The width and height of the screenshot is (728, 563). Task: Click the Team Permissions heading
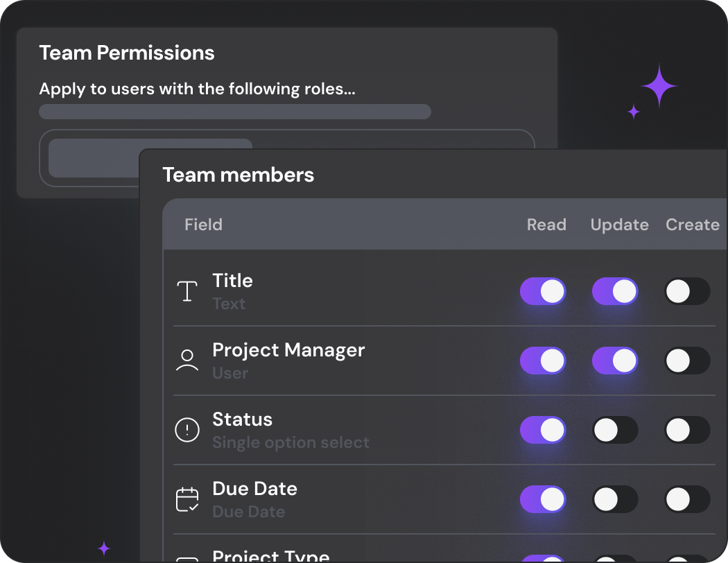(127, 53)
